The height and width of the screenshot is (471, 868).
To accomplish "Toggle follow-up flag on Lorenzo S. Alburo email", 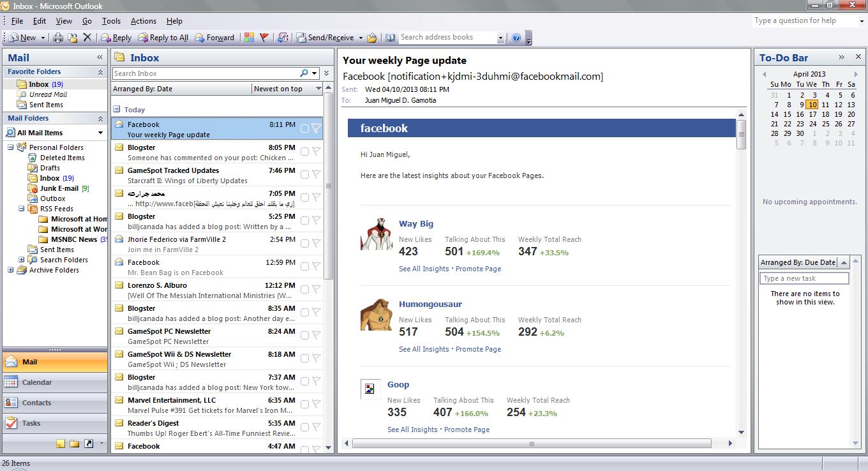I will 316,290.
